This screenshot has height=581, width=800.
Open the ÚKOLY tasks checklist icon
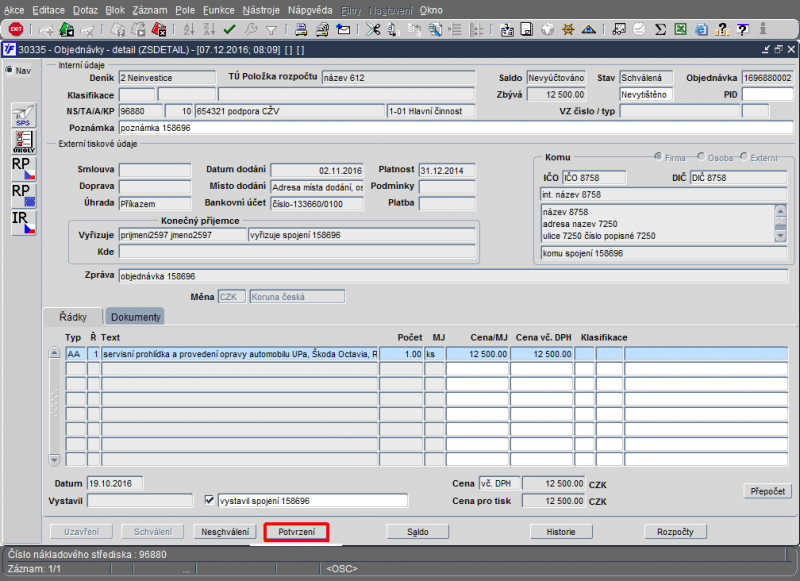[23, 141]
